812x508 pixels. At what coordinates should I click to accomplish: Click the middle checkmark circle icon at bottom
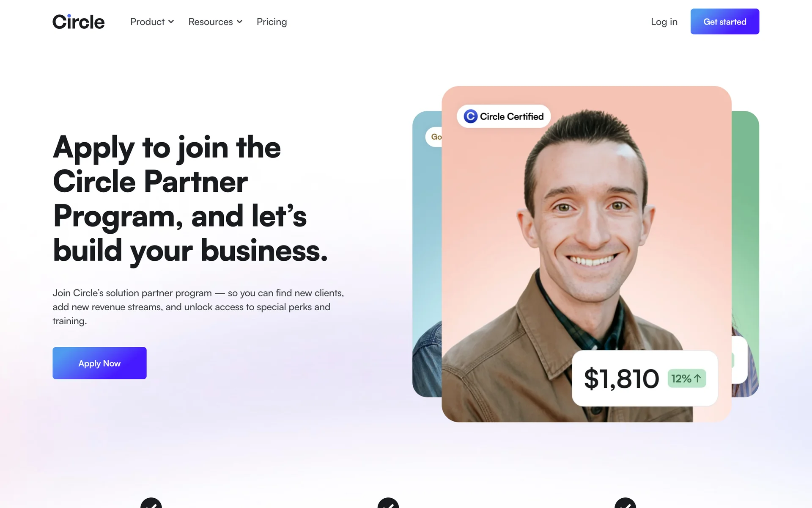click(x=388, y=503)
